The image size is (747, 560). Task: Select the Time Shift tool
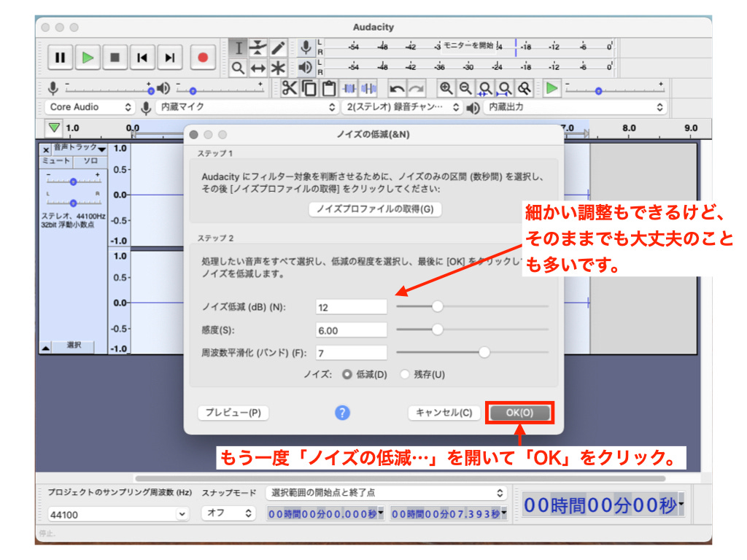click(x=258, y=68)
